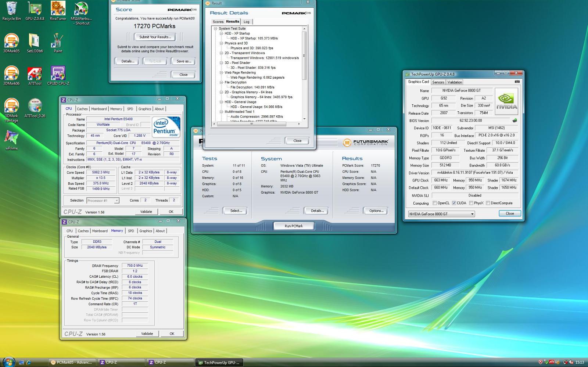Click the GPU-Z screenshot camera icon

[x=517, y=82]
